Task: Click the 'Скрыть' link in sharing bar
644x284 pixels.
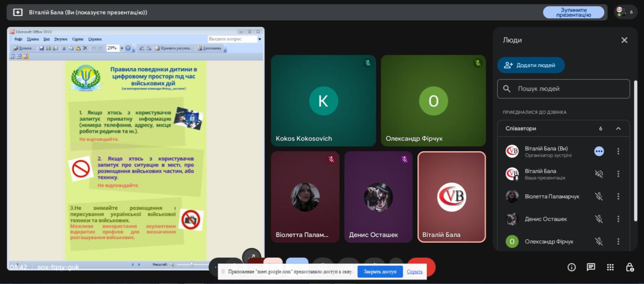Action: [414, 271]
